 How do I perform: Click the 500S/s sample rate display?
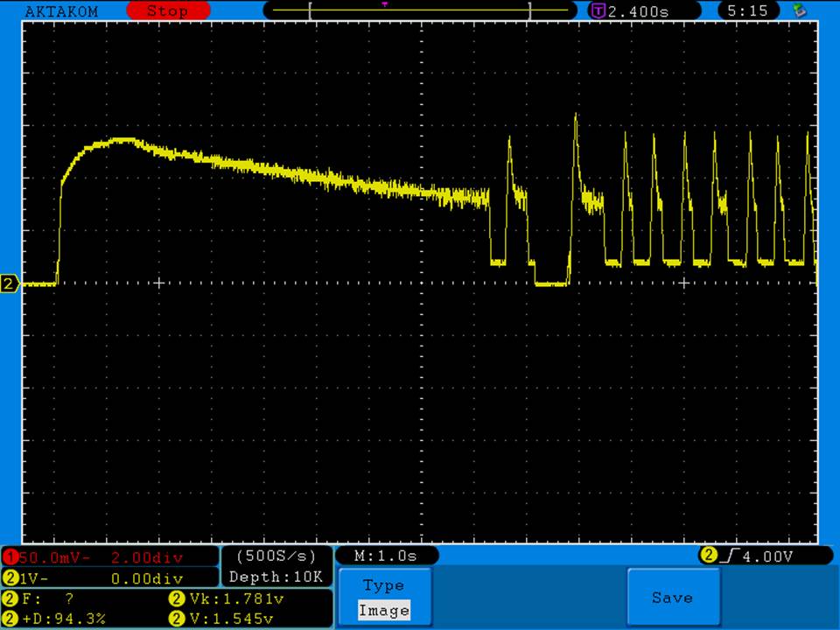(x=276, y=556)
